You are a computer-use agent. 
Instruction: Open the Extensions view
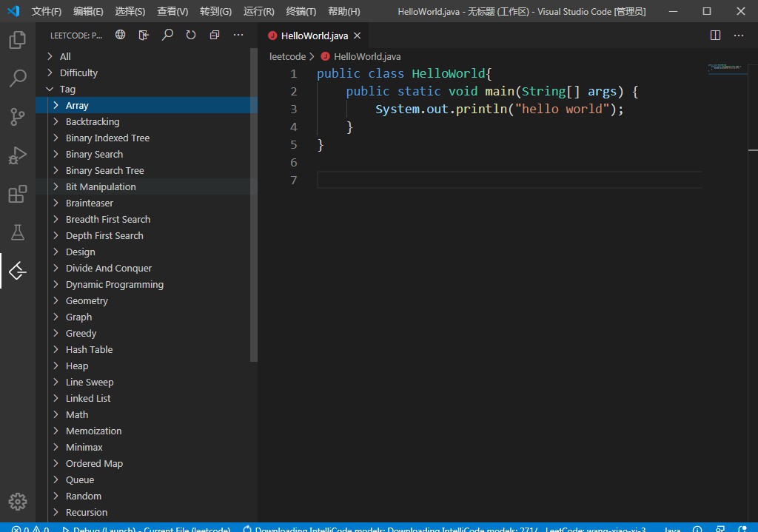[18, 194]
